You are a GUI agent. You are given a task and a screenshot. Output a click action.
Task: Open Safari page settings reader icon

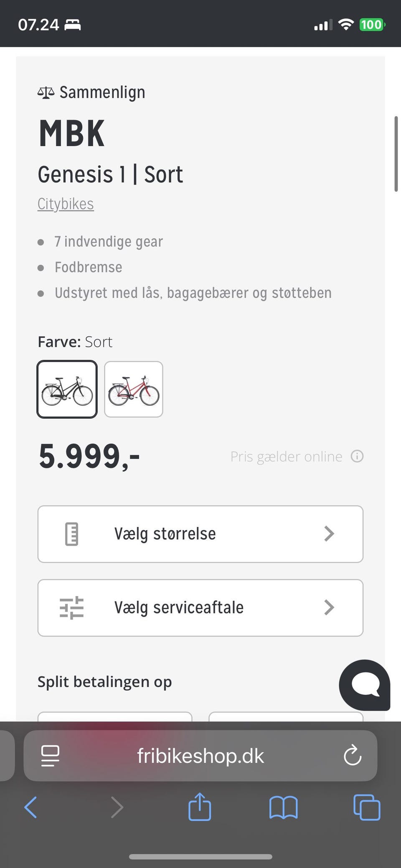50,755
